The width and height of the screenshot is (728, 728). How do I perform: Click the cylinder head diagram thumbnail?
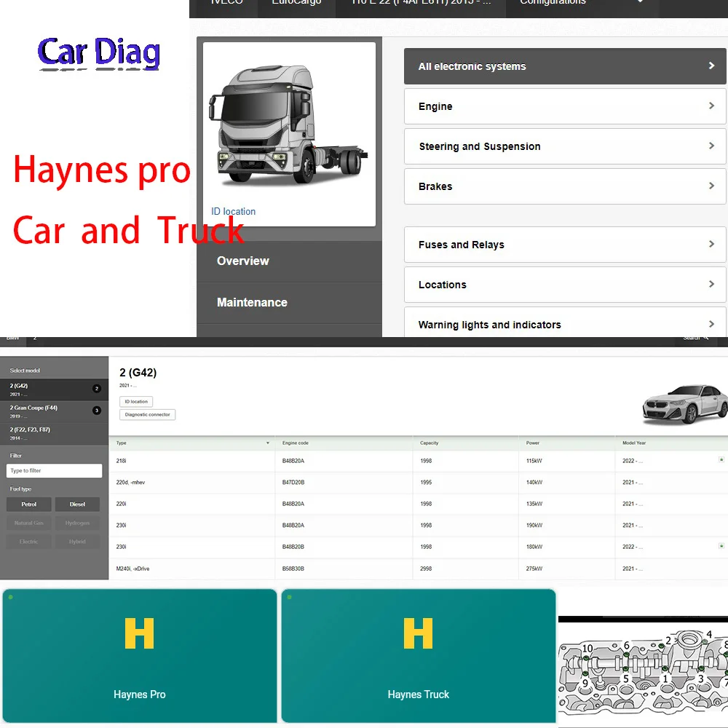(x=643, y=670)
